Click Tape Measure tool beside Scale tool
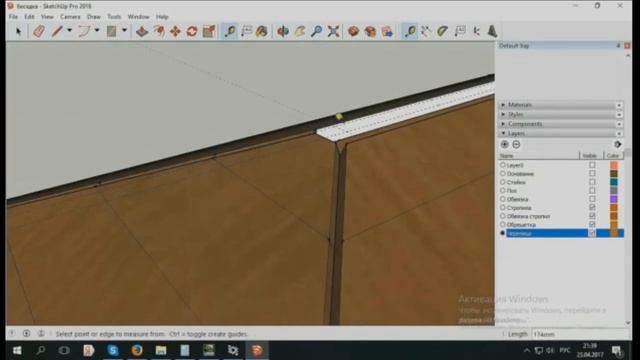The height and width of the screenshot is (360, 640). (x=230, y=31)
